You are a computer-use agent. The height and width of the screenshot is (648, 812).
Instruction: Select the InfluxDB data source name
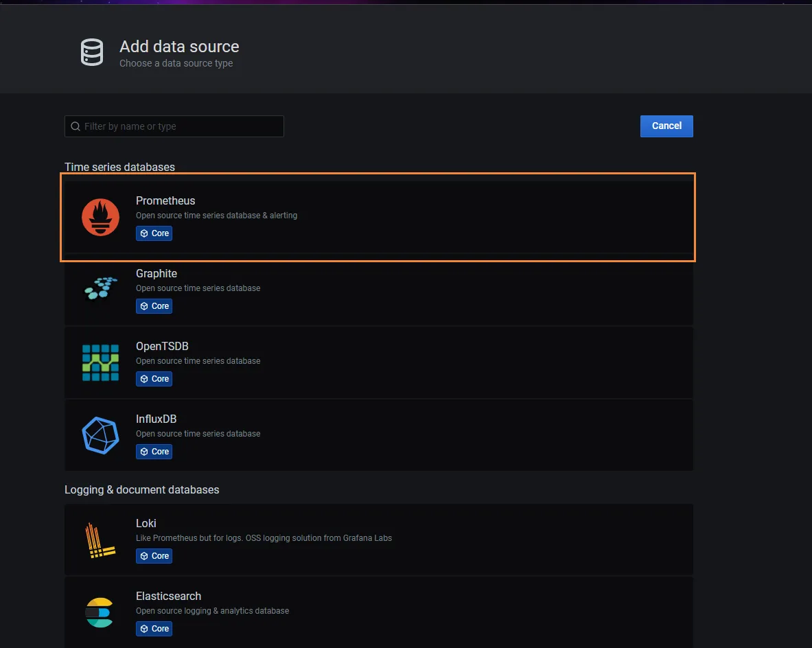pyautogui.click(x=156, y=419)
